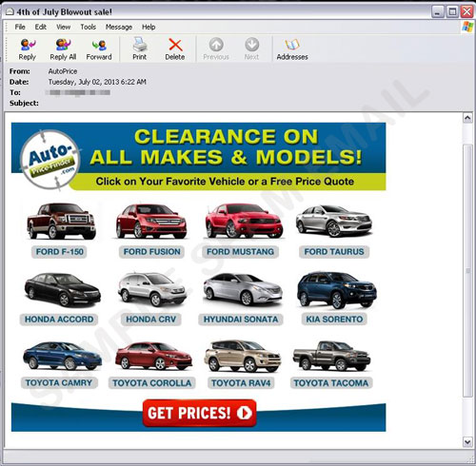The height and width of the screenshot is (466, 476).
Task: Open the Edit menu
Action: (41, 27)
